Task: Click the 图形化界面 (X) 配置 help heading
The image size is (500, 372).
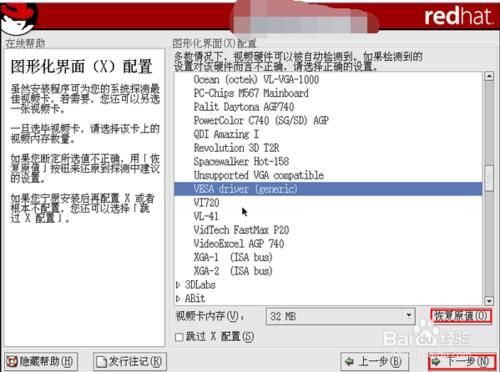Action: coord(81,66)
